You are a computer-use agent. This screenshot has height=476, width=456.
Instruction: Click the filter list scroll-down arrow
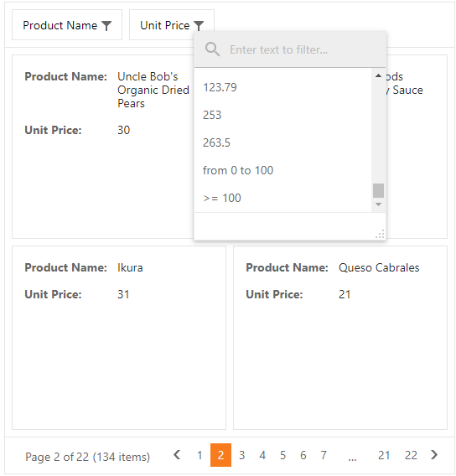tap(378, 204)
